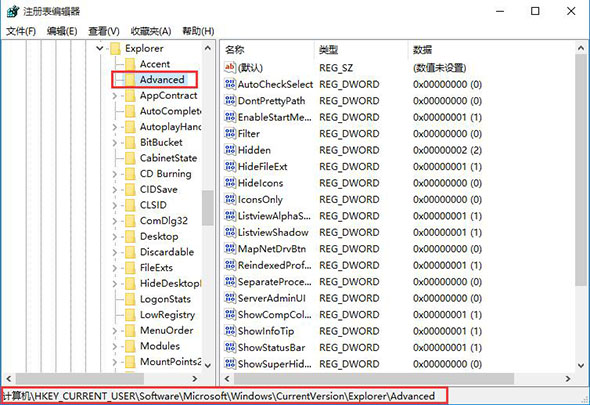The width and height of the screenshot is (590, 405).
Task: Click the Explorer folder icon in tree
Action: pyautogui.click(x=115, y=49)
